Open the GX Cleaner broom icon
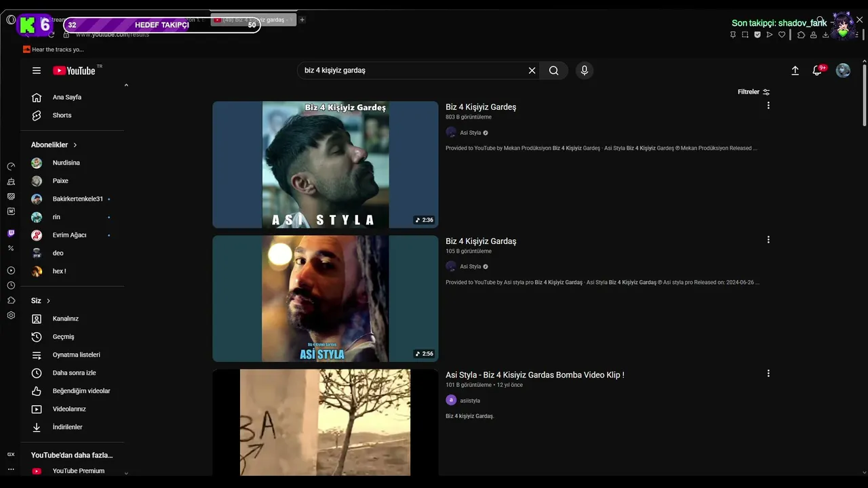Viewport: 868px width, 488px height. click(x=11, y=182)
